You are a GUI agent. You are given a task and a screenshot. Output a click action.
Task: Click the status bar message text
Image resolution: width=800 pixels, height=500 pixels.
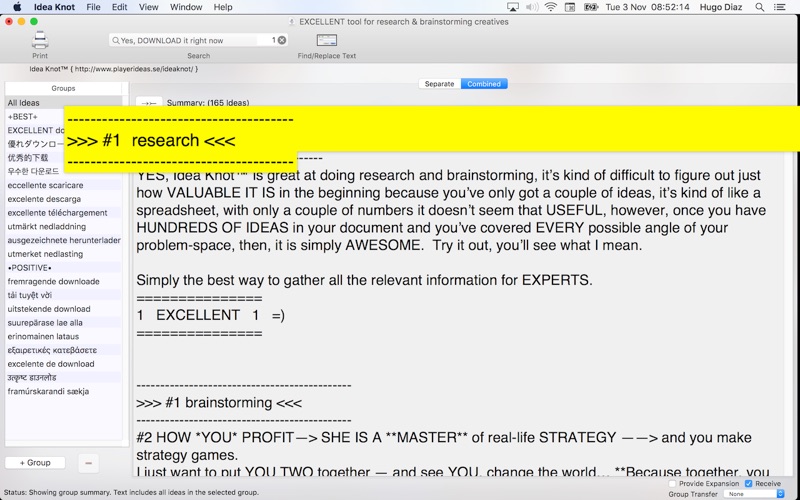[x=132, y=492]
